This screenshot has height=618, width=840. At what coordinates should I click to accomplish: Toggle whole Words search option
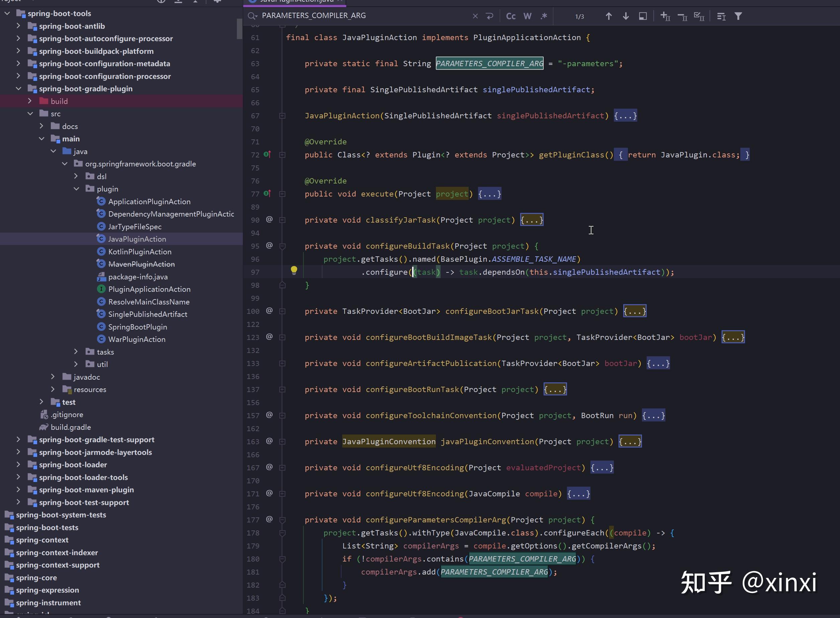coord(528,16)
